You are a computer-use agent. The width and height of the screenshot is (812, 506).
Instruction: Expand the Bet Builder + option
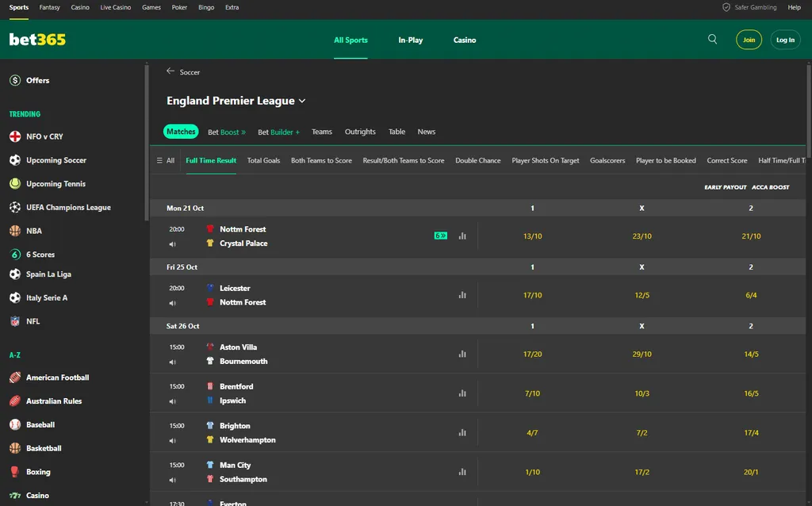coord(278,132)
